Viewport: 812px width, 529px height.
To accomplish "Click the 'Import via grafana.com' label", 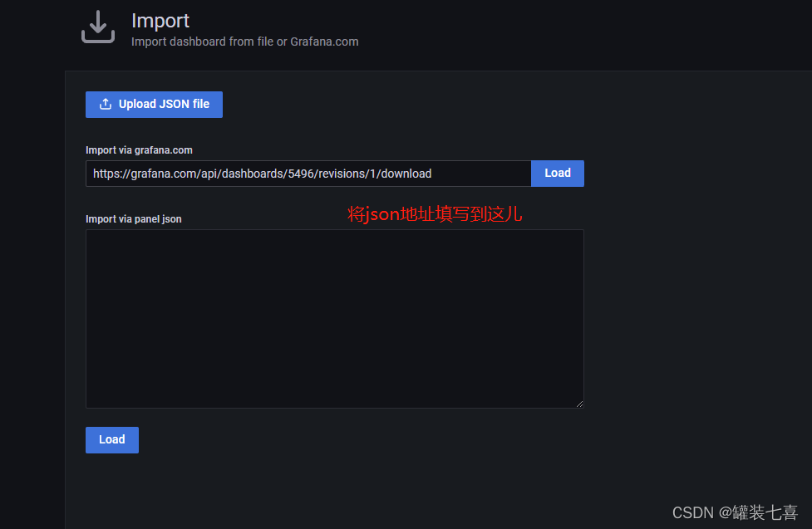I will coord(139,150).
